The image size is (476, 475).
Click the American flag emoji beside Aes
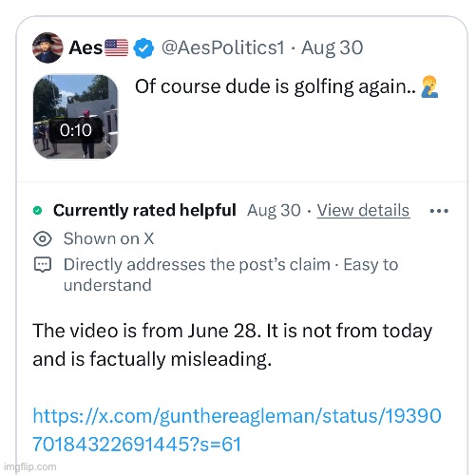tap(116, 47)
